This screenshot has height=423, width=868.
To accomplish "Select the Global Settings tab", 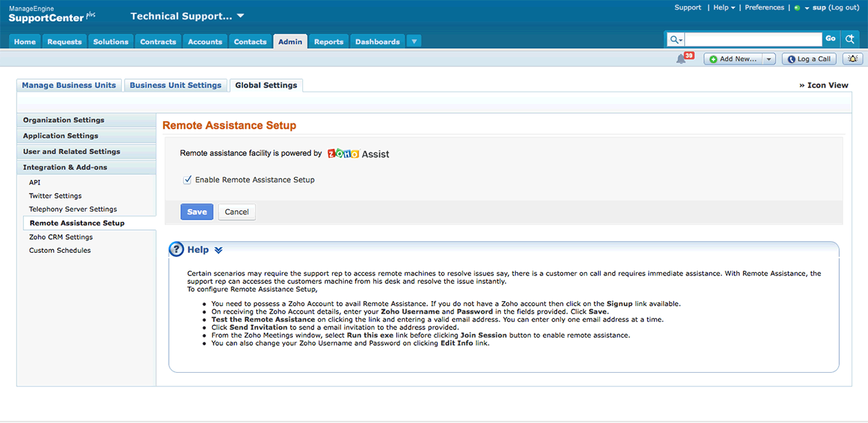I will tap(266, 85).
